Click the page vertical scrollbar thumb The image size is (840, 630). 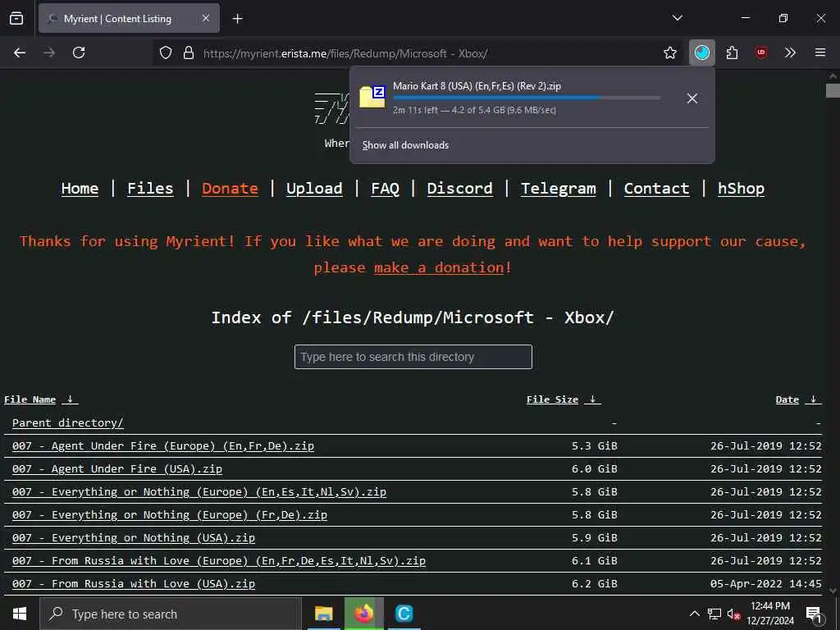(833, 90)
